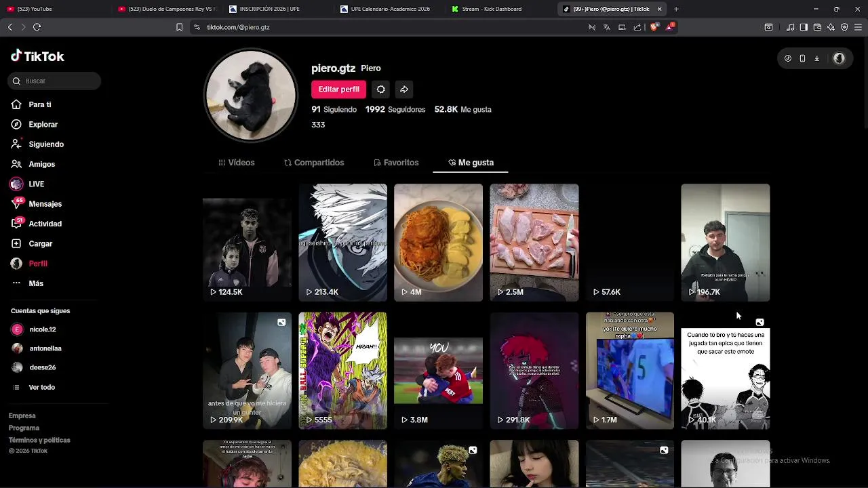Image resolution: width=868 pixels, height=488 pixels.
Task: Expand the Programa footer section
Action: coord(24,428)
